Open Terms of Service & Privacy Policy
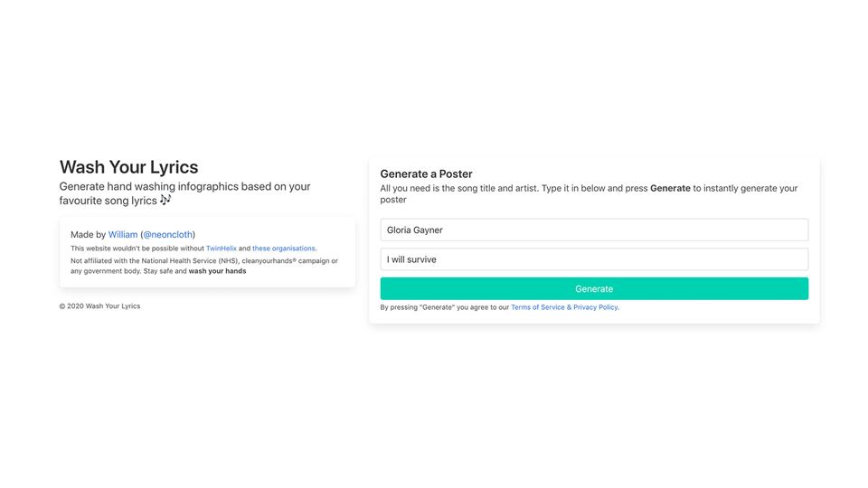Image resolution: width=868 pixels, height=488 pixels. click(564, 307)
